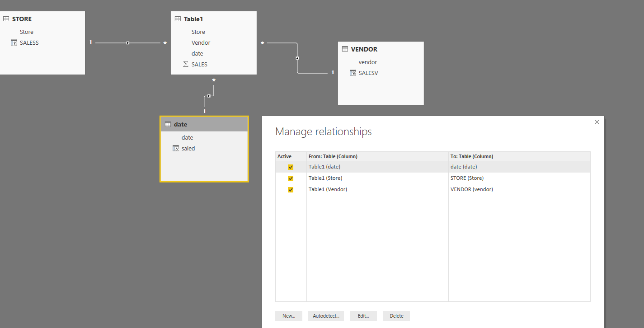Close the Manage relationships dialog
This screenshot has height=328, width=644.
pos(597,122)
